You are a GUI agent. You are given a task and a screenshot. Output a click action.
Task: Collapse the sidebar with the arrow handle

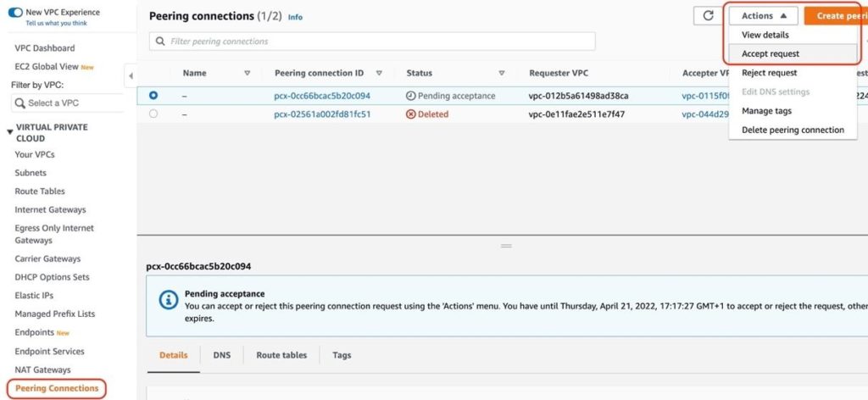131,75
